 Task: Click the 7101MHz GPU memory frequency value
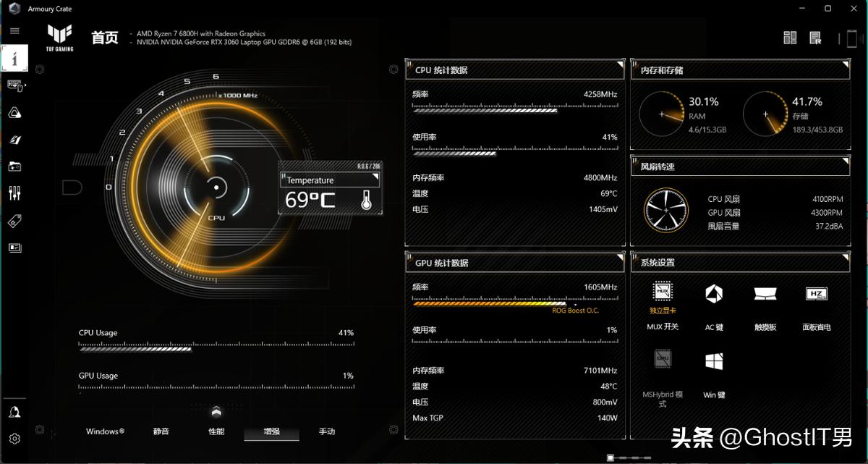600,371
